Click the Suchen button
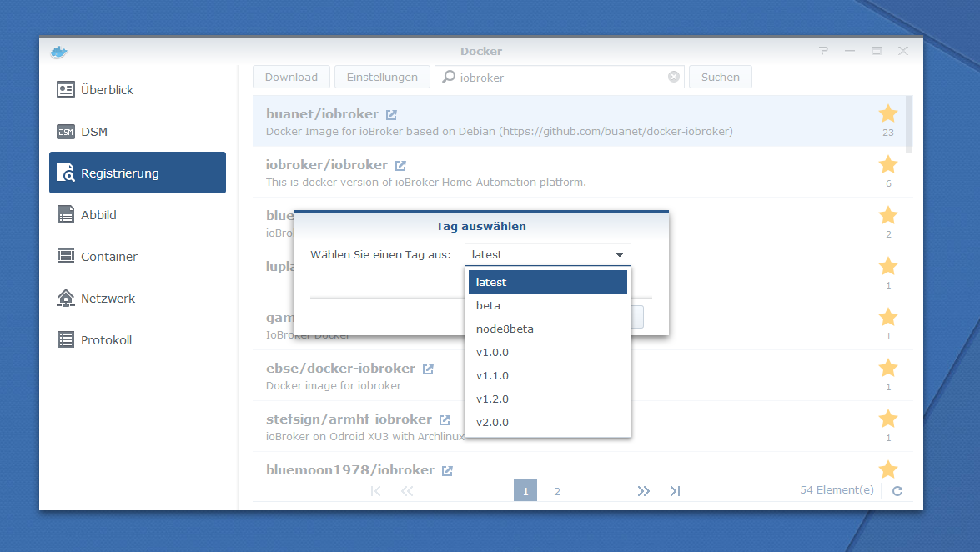Image resolution: width=980 pixels, height=552 pixels. tap(720, 77)
